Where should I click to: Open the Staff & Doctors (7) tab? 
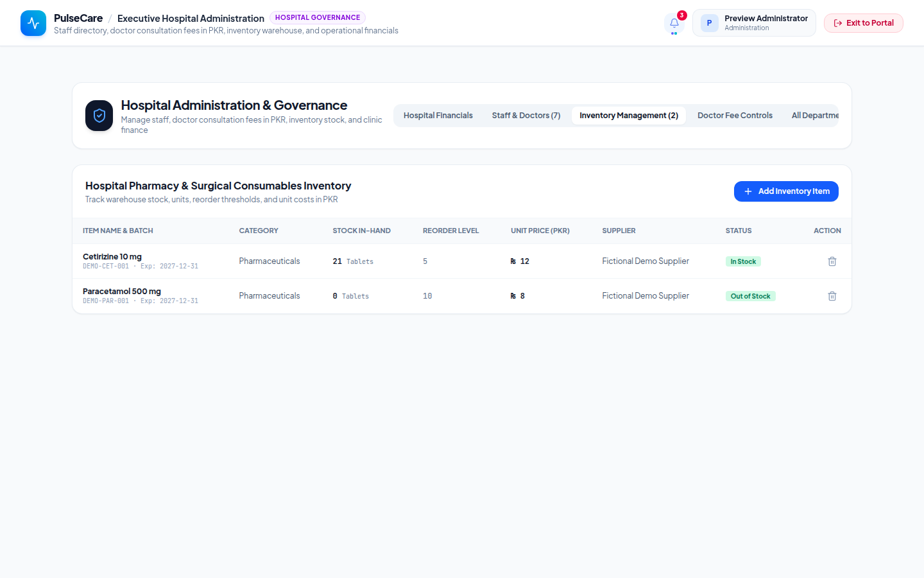[x=526, y=116]
